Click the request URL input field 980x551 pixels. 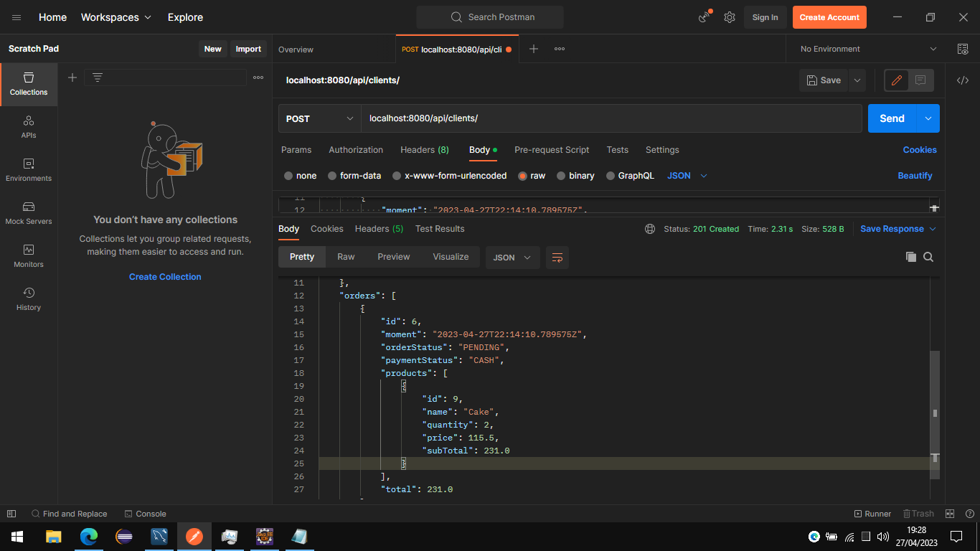(611, 118)
